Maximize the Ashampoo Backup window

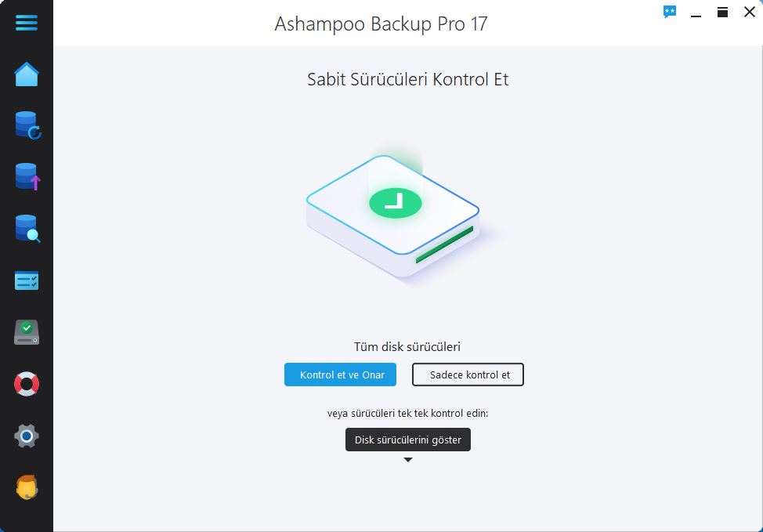click(722, 13)
